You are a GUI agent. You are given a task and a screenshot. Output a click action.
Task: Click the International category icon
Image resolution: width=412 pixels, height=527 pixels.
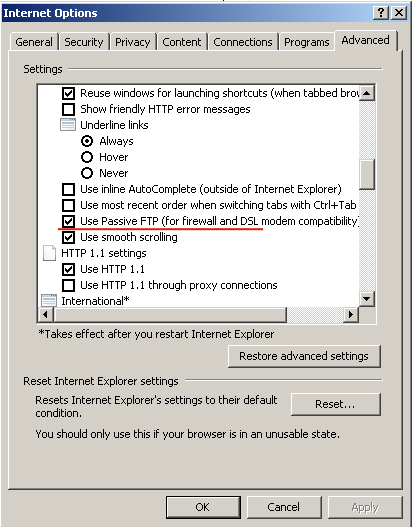[49, 300]
